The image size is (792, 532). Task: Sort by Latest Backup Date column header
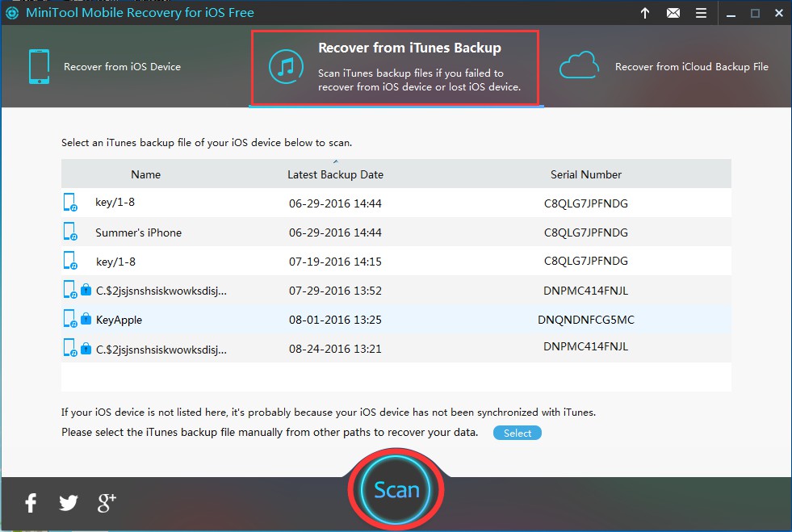click(x=335, y=174)
